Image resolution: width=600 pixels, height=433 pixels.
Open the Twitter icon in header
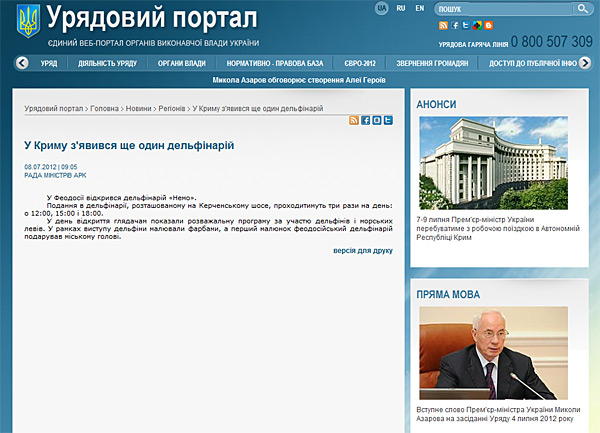pos(466,25)
